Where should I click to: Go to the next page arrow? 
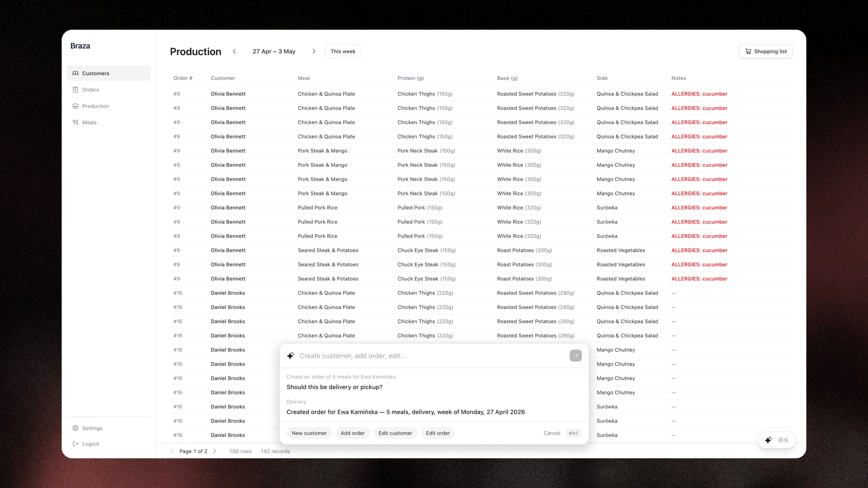(214, 451)
